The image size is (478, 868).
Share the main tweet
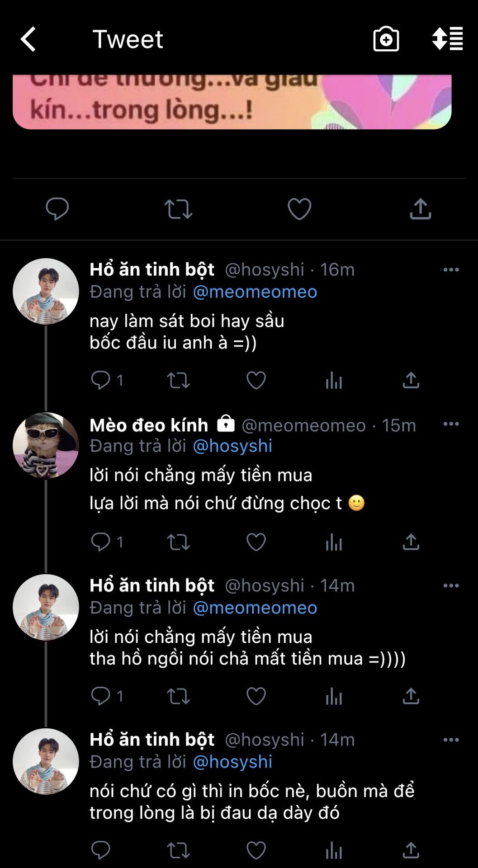420,209
